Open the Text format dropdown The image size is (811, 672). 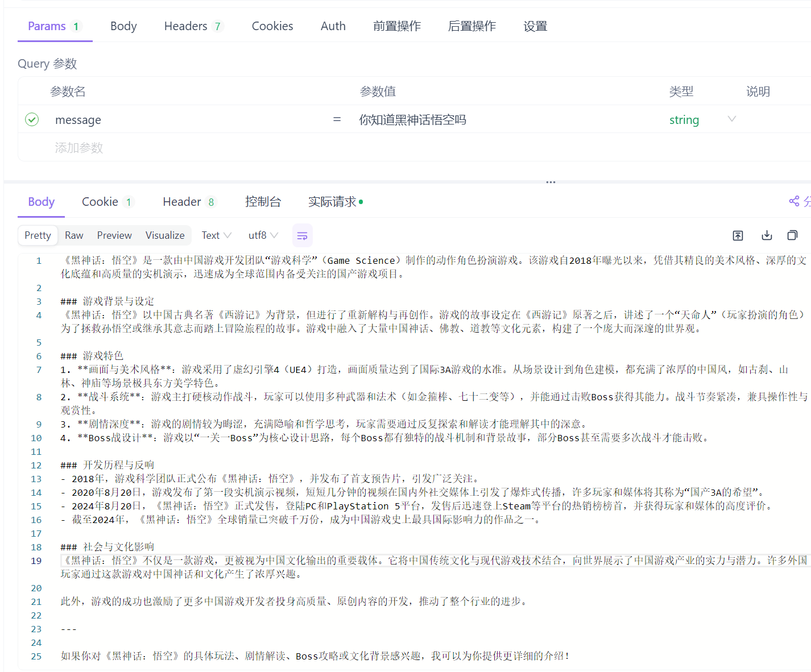pyautogui.click(x=216, y=235)
